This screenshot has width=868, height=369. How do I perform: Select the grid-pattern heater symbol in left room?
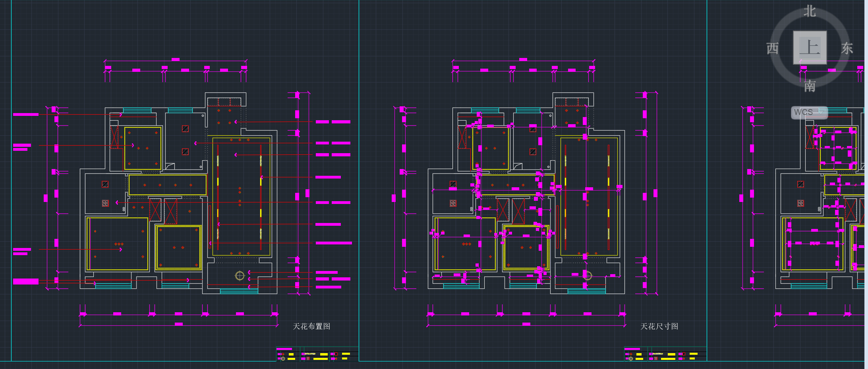105,203
